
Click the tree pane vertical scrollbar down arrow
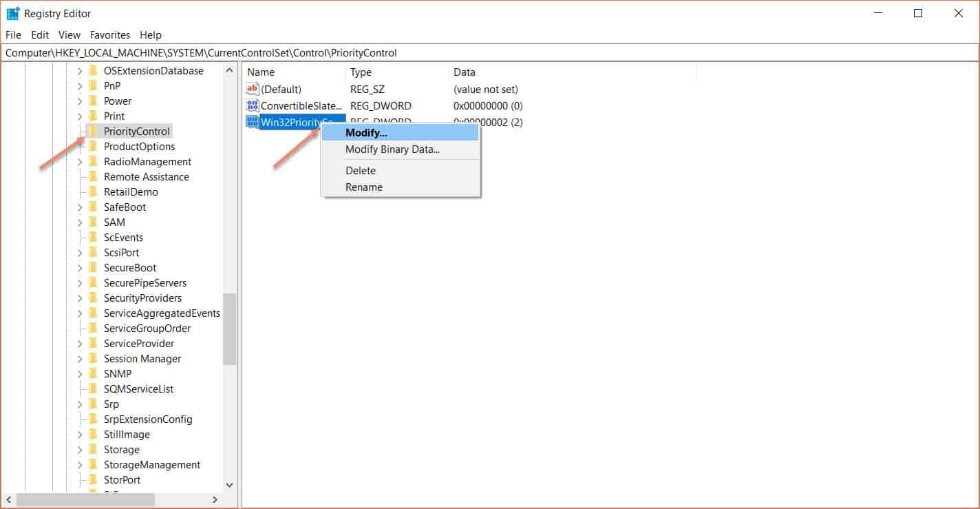[x=230, y=485]
